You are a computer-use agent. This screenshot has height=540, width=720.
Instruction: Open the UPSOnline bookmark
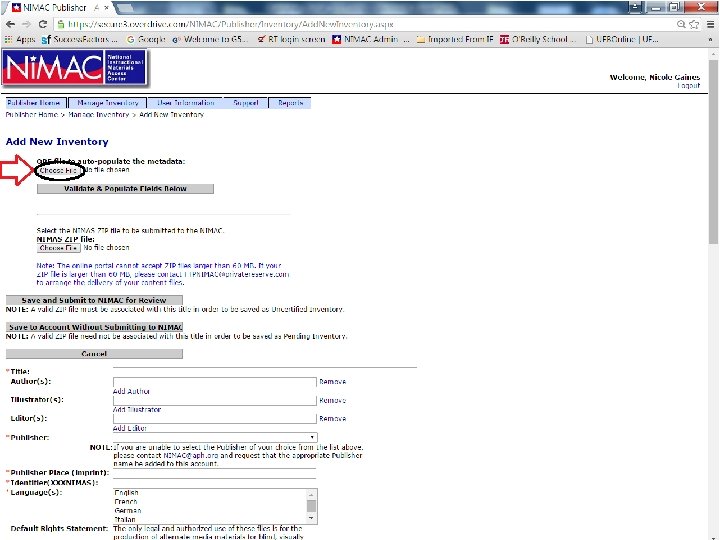pos(622,39)
